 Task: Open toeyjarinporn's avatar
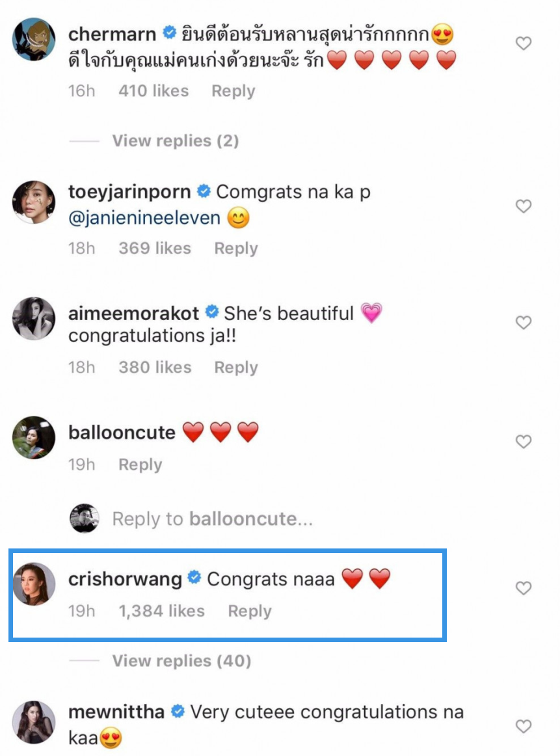34,202
